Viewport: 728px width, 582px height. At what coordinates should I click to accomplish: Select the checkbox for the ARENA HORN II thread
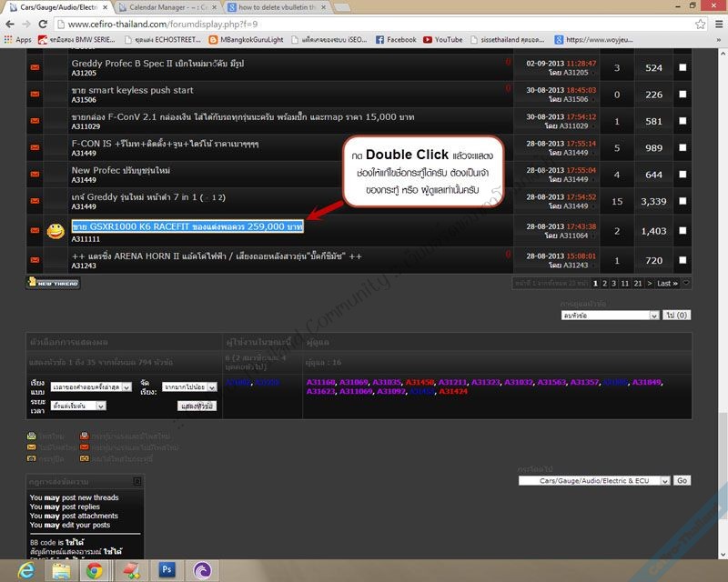682,261
